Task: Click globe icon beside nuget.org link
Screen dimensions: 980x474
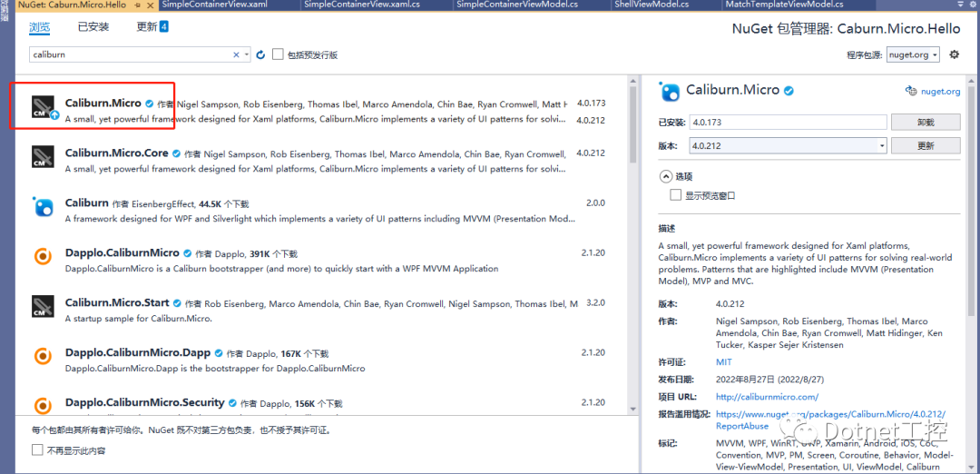Action: [911, 92]
